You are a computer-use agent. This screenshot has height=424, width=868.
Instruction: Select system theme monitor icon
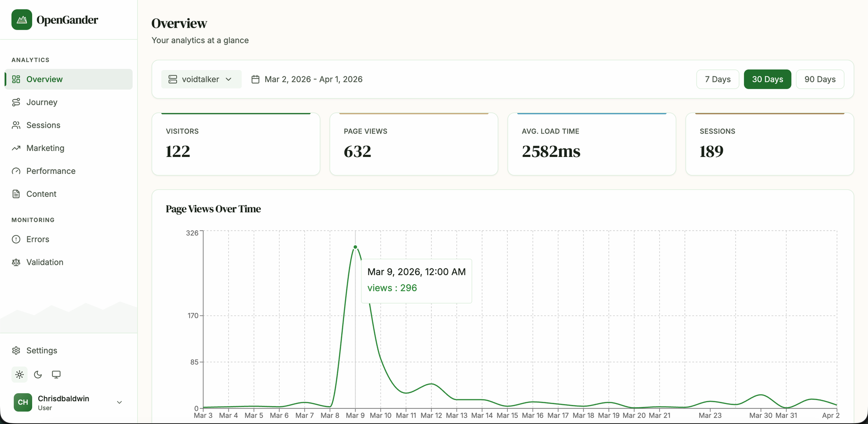[x=56, y=375]
